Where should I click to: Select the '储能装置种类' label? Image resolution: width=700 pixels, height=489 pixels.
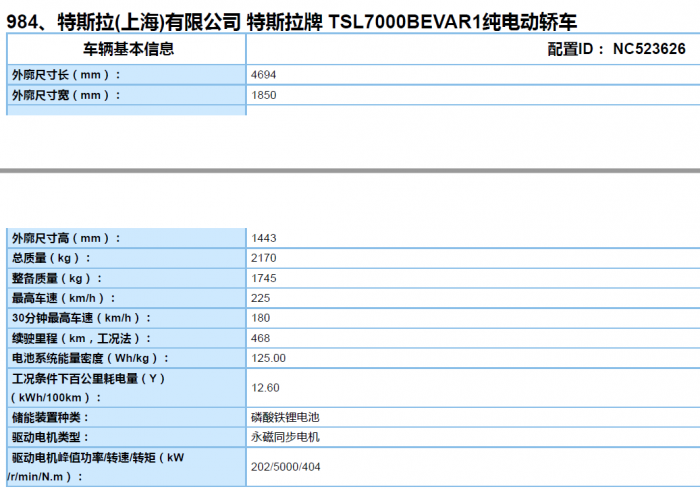tap(50, 418)
